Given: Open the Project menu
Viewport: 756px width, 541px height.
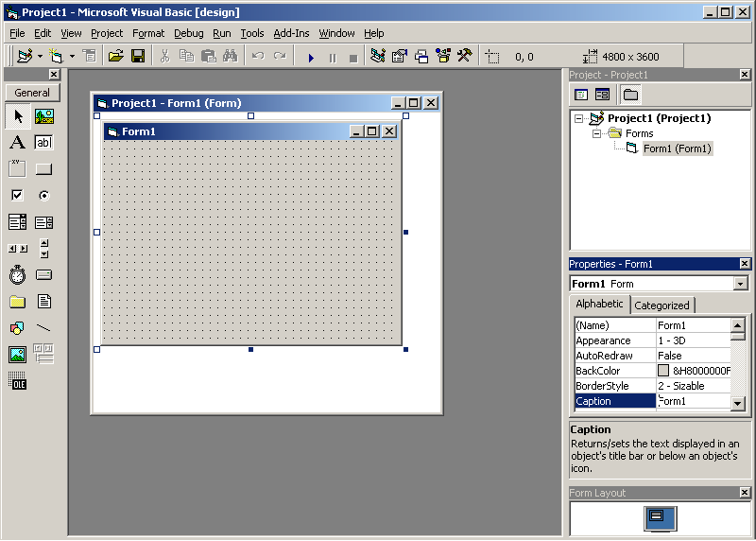Looking at the screenshot, I should (x=107, y=33).
